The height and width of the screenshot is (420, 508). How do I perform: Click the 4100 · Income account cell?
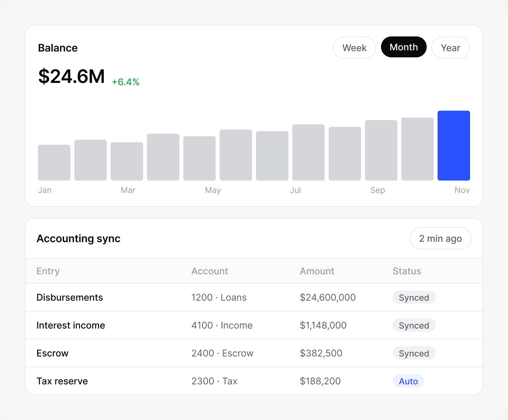222,325
